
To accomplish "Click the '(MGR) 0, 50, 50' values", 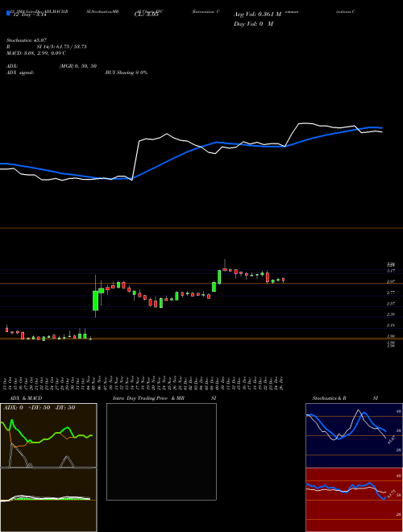I will [x=78, y=66].
